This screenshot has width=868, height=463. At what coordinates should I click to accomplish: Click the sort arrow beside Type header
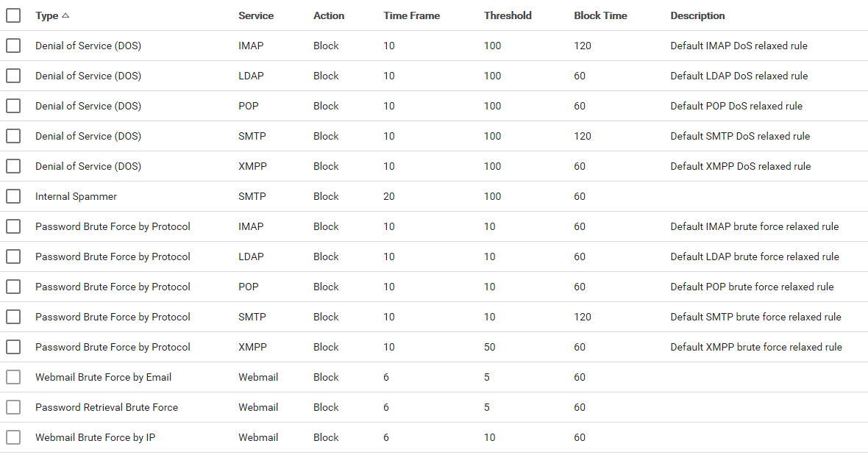(x=65, y=15)
